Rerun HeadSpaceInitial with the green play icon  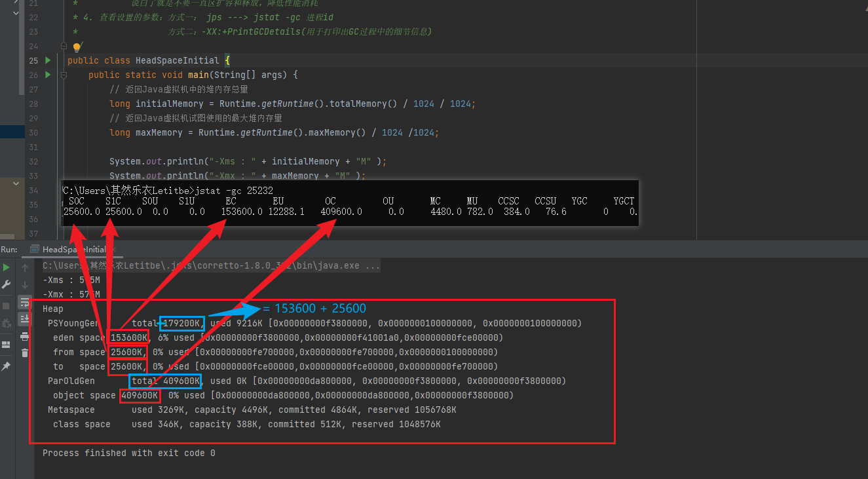(x=7, y=267)
